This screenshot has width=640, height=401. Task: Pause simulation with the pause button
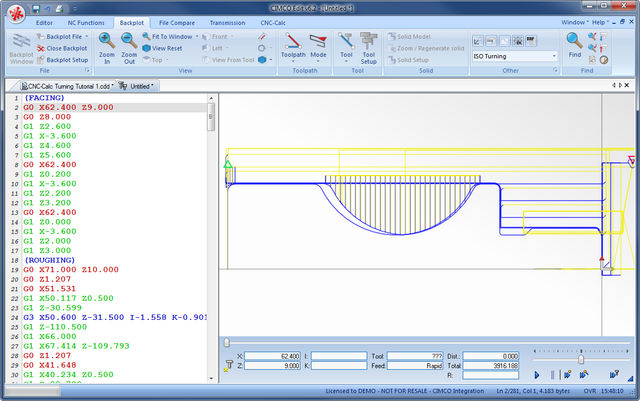(x=552, y=374)
